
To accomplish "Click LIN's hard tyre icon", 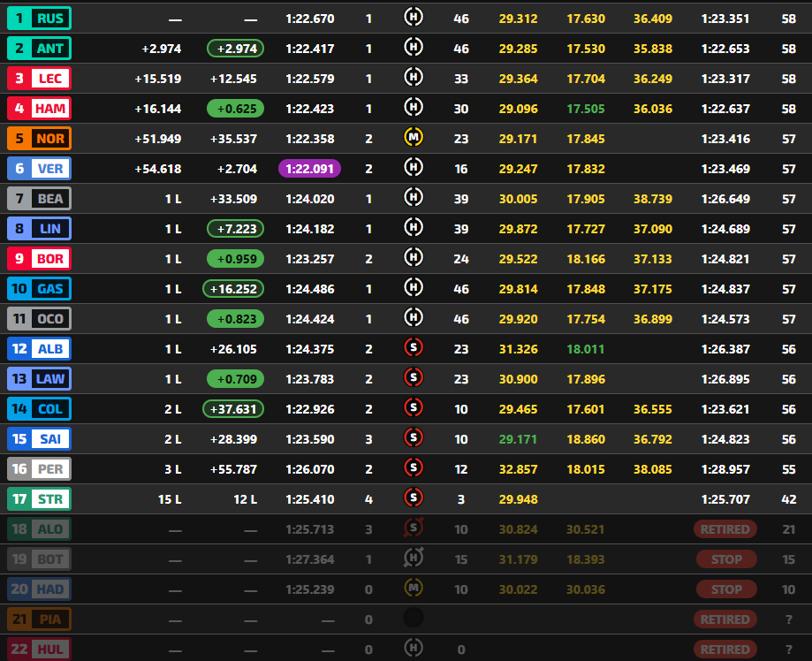I will [x=414, y=227].
